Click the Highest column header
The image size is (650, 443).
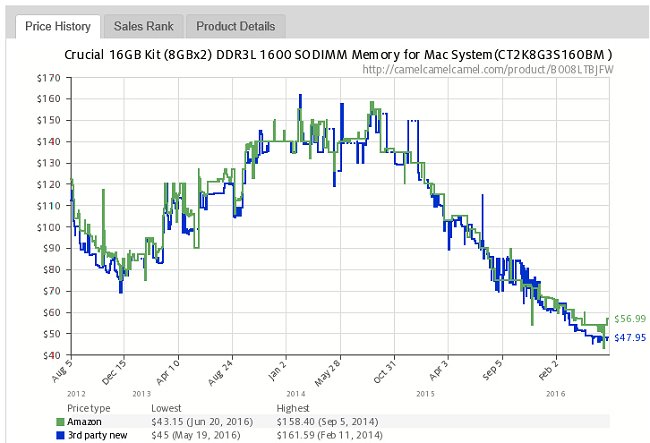293,408
